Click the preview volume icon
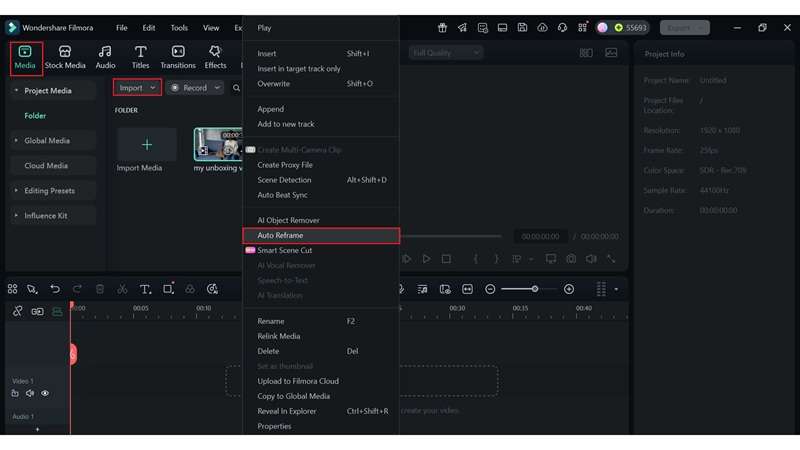800x450 pixels. pyautogui.click(x=591, y=259)
